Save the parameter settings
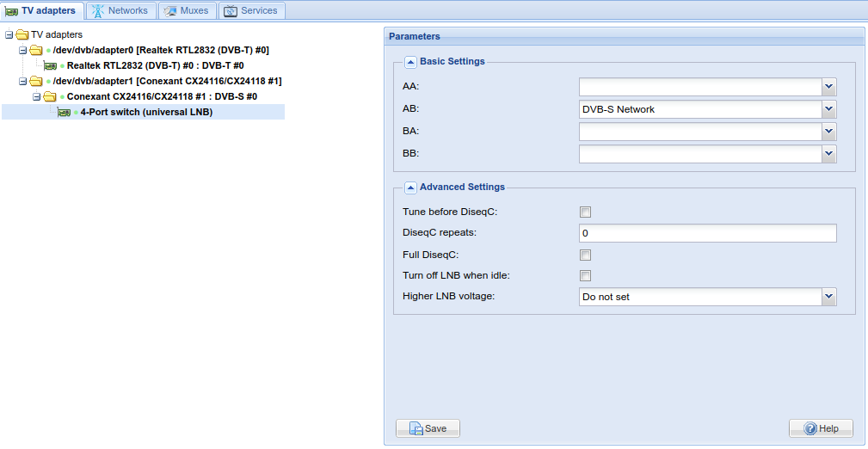Screen dimensions: 868x449 coord(428,428)
